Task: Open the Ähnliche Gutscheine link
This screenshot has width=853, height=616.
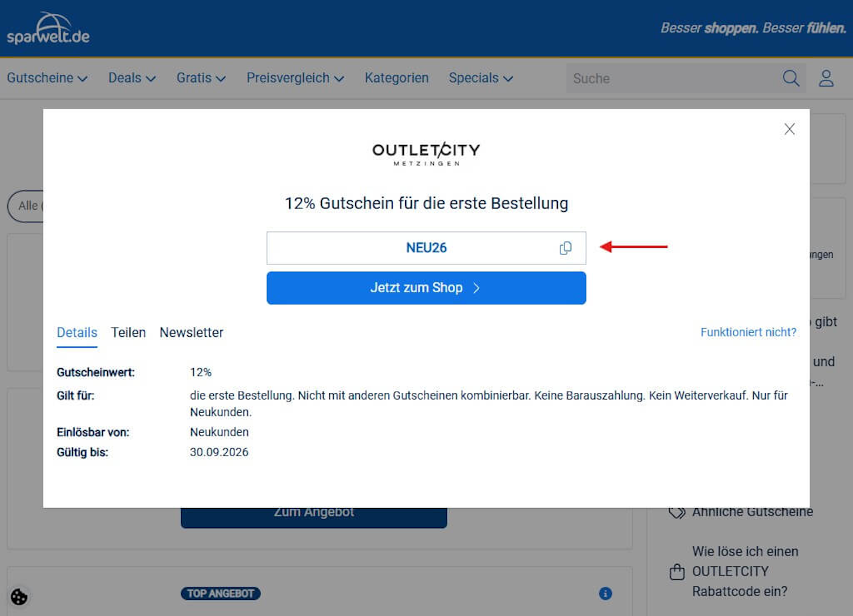Action: (x=752, y=511)
